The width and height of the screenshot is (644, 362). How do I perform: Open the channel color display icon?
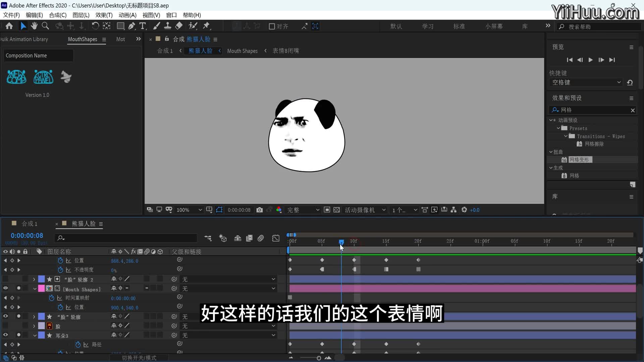tap(279, 210)
